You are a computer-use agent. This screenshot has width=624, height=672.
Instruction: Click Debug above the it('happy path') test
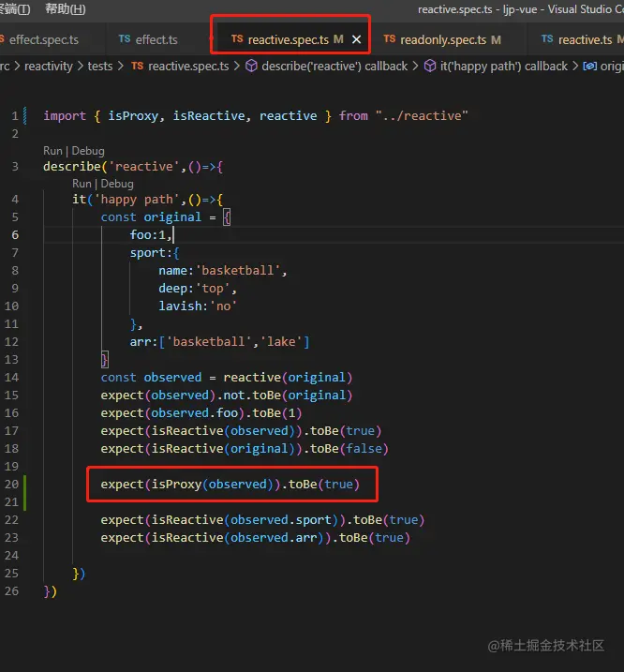117,184
